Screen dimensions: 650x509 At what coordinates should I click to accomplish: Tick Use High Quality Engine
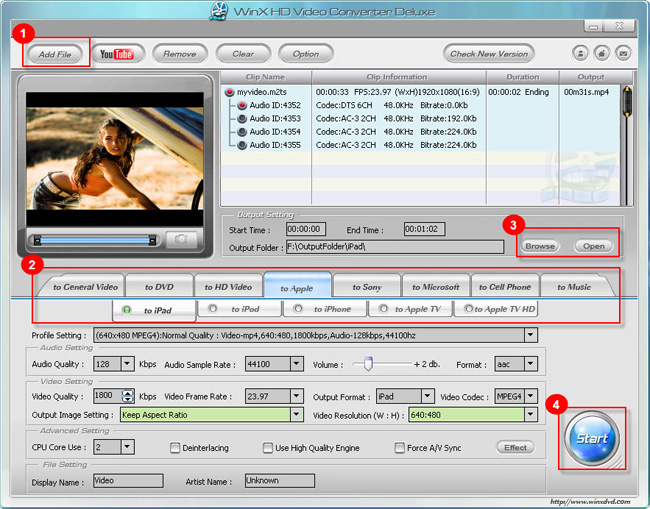tap(268, 448)
